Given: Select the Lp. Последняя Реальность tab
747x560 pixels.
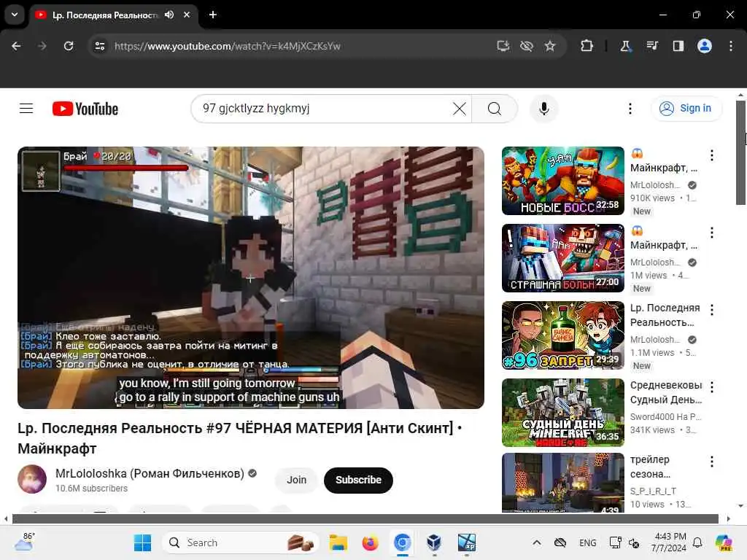Looking at the screenshot, I should coord(105,15).
